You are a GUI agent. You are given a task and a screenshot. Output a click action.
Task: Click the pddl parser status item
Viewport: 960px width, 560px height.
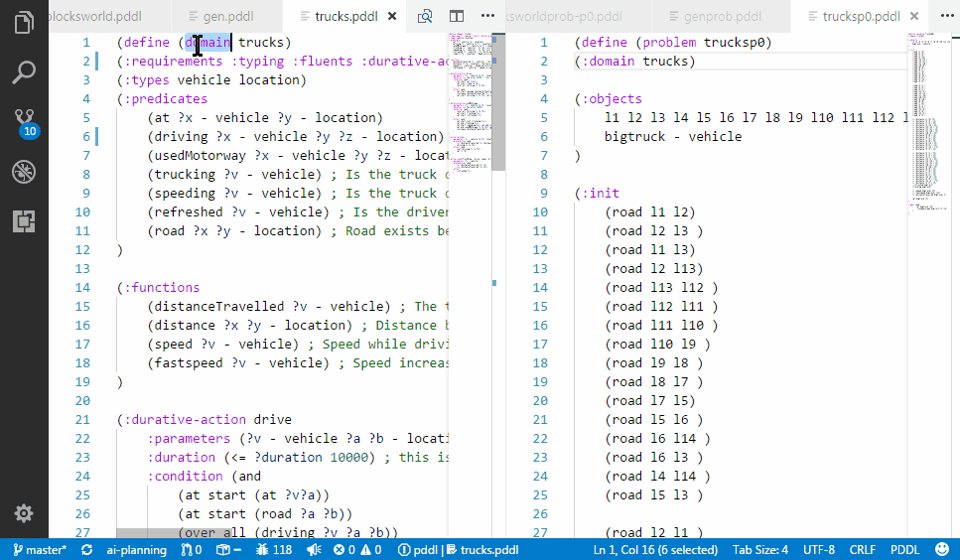click(x=418, y=550)
